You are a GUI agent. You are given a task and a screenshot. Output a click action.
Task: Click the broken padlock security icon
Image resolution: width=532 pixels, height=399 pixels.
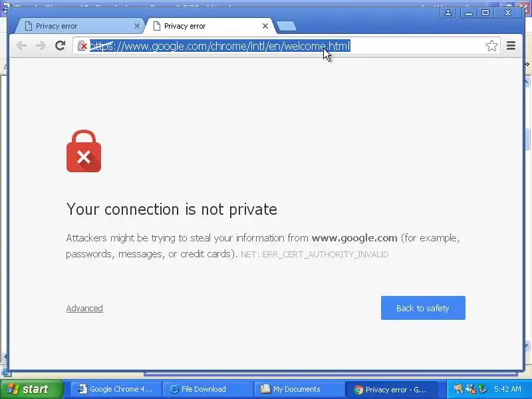(x=82, y=45)
